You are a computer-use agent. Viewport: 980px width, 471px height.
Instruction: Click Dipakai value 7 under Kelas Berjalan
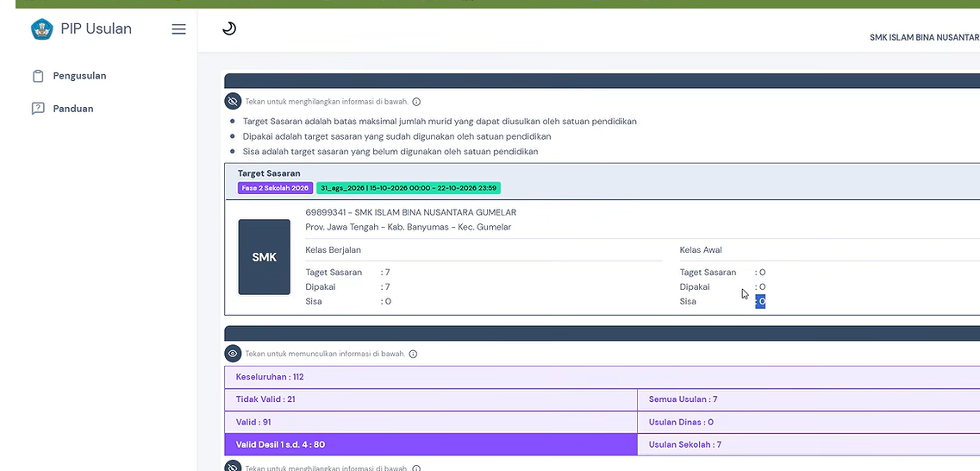pyautogui.click(x=385, y=287)
